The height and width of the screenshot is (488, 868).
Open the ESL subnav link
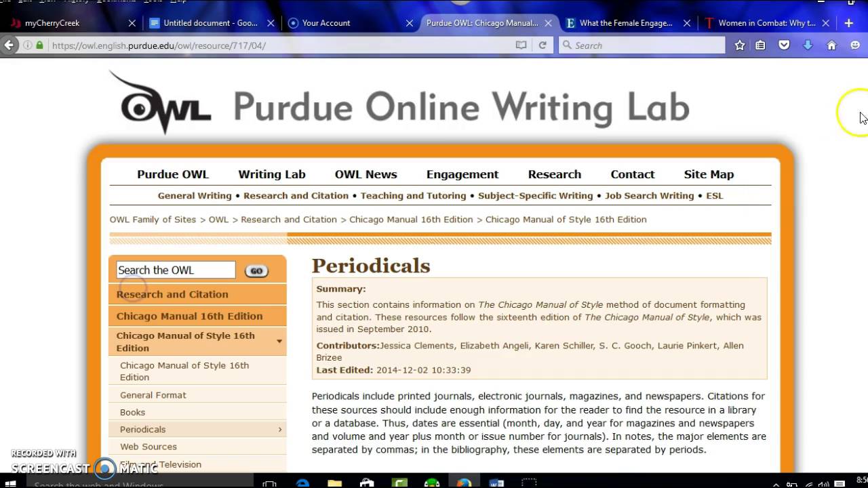pyautogui.click(x=715, y=196)
